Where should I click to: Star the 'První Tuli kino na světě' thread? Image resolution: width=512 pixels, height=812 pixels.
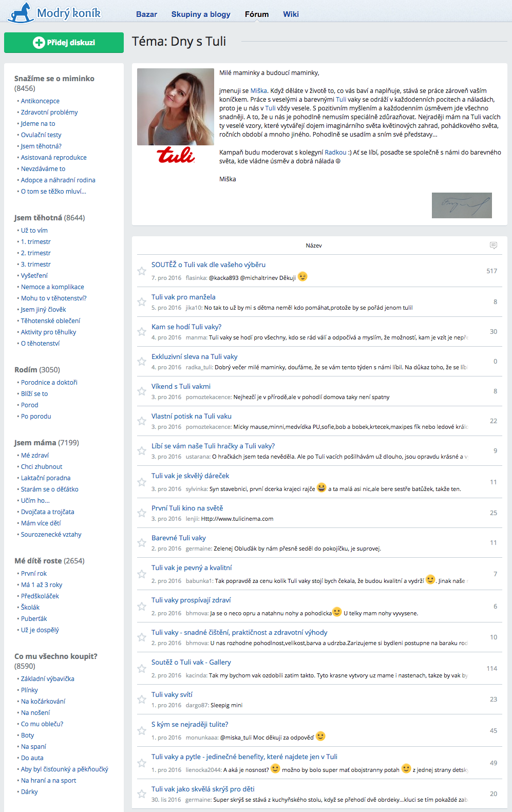(x=142, y=513)
